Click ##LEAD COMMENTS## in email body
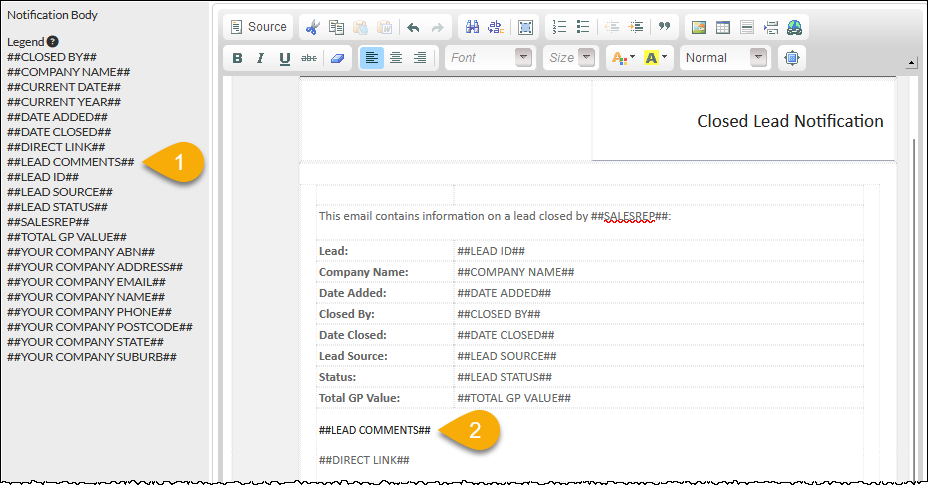 pyautogui.click(x=375, y=431)
